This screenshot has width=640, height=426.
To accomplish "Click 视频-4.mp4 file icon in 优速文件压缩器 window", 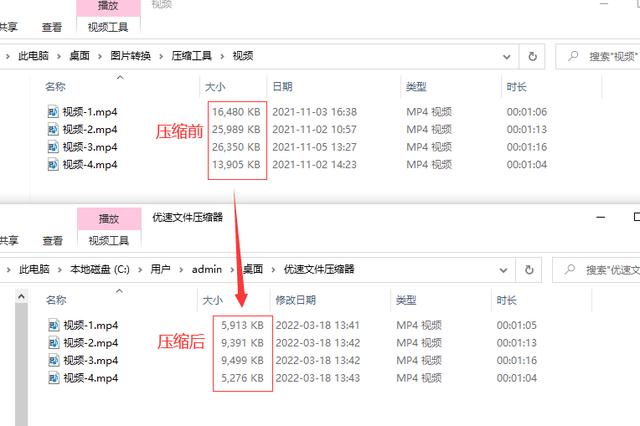I will pyautogui.click(x=54, y=377).
